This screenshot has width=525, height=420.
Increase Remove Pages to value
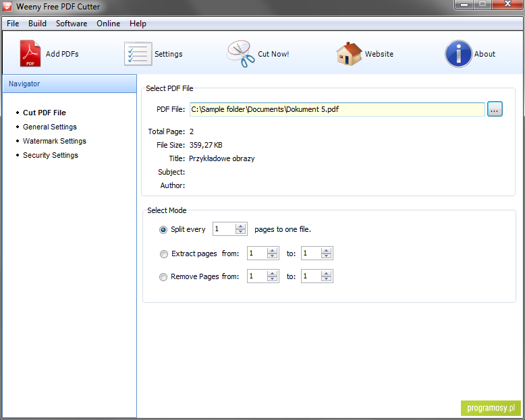(326, 274)
